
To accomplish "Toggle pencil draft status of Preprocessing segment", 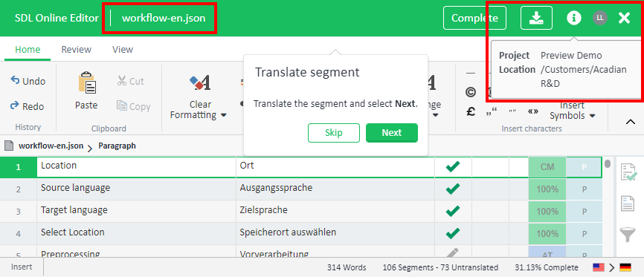I will (x=452, y=252).
